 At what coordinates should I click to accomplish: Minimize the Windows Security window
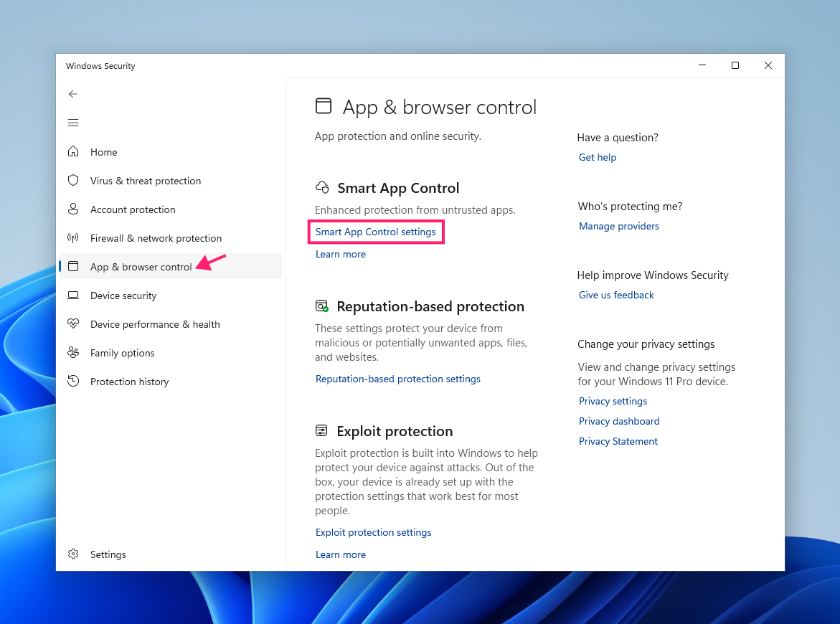[702, 65]
